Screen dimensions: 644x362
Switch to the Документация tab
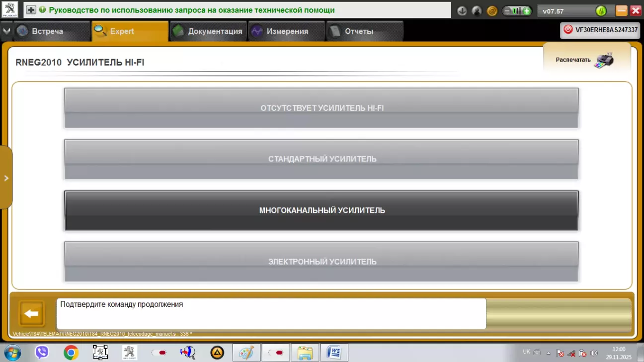[209, 31]
